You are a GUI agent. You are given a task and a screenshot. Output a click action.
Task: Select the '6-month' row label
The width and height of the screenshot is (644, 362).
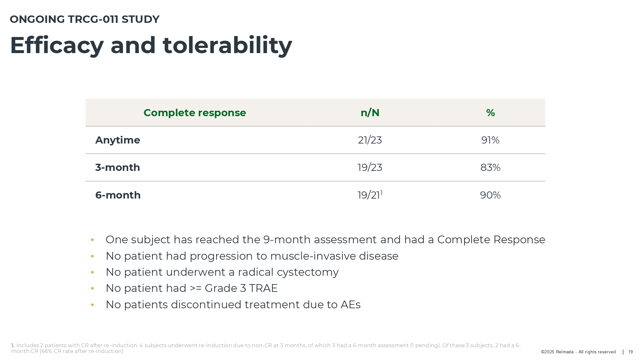(x=118, y=195)
